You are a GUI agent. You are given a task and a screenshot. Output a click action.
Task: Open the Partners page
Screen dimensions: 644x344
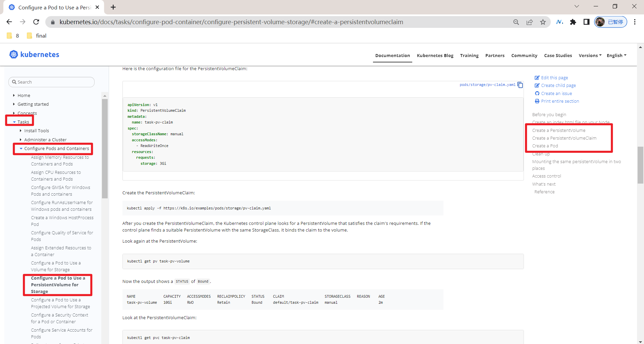pos(495,55)
